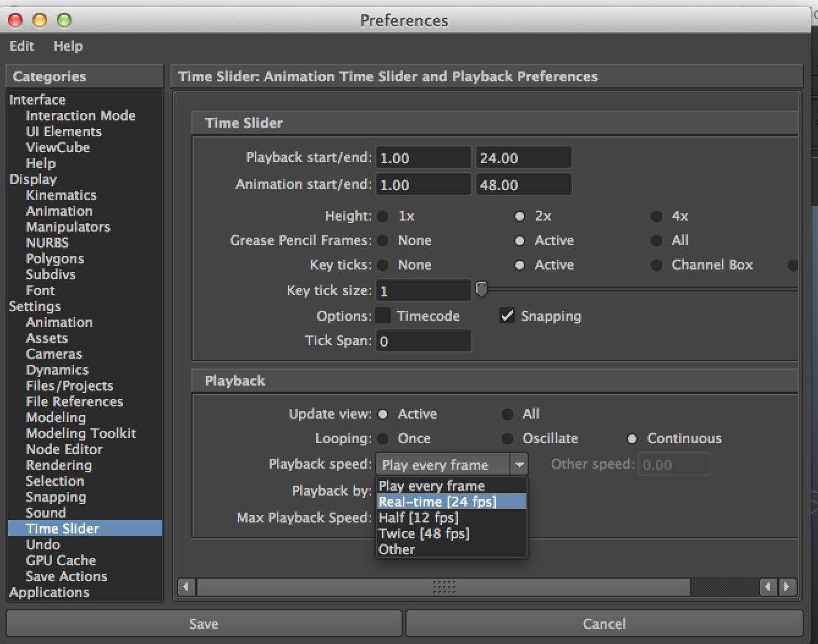Screen dimensions: 818x644
Task: Select 2x for the Height setting
Action: (x=520, y=216)
